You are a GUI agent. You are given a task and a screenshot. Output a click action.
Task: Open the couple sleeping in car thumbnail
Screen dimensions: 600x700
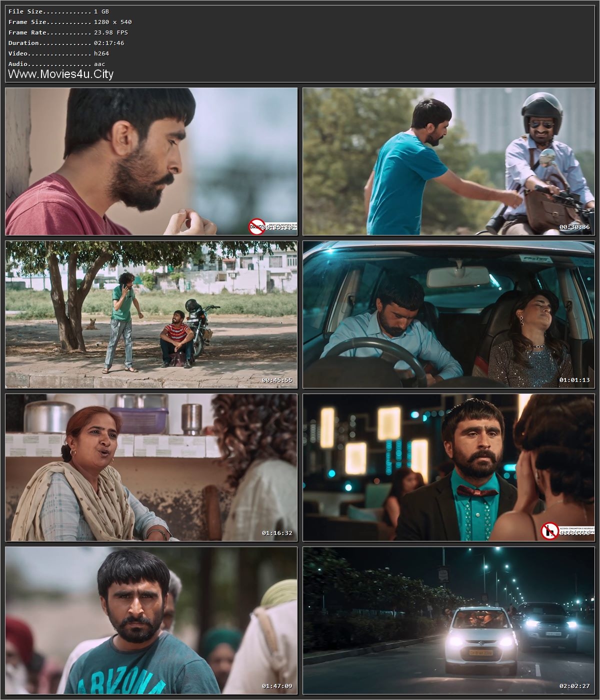click(447, 313)
